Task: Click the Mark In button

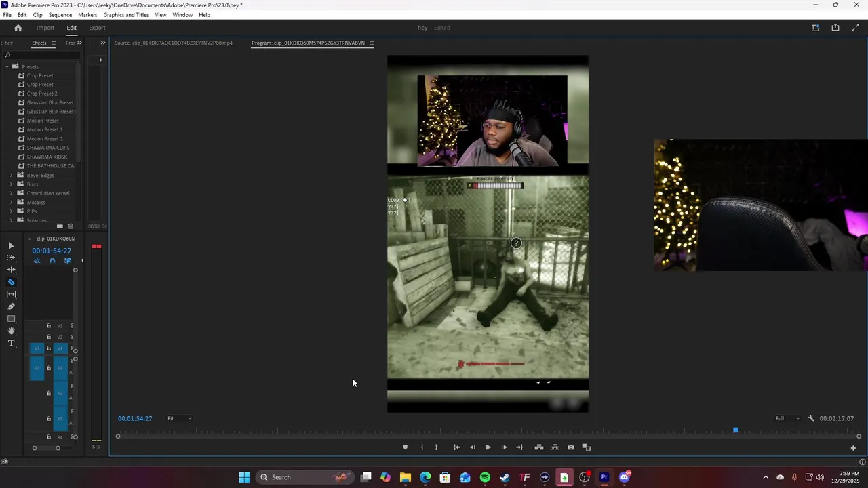Action: coord(422,447)
